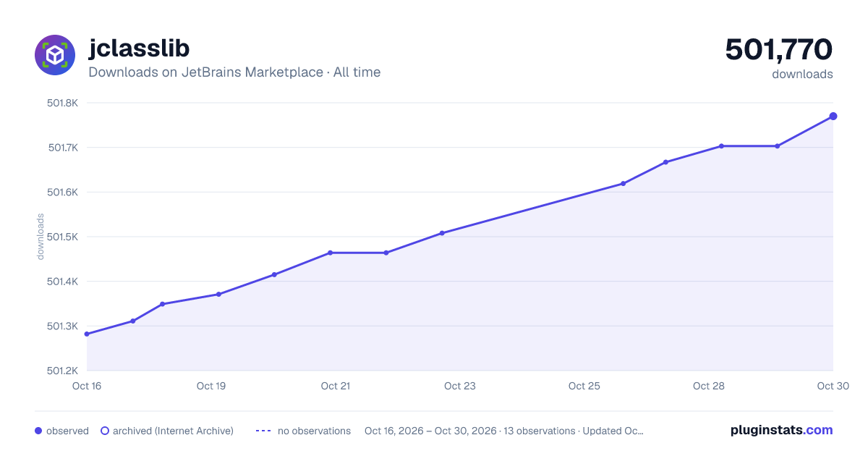
Task: Select the data point above Oct 19
Action: [218, 294]
